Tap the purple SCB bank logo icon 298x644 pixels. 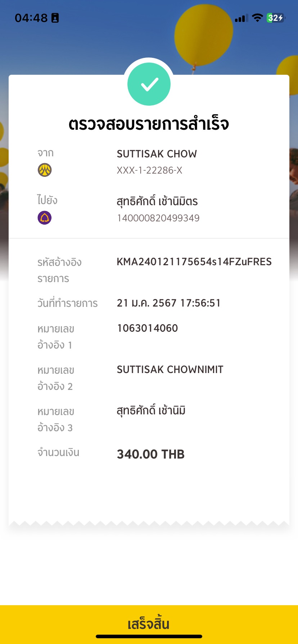coord(45,218)
